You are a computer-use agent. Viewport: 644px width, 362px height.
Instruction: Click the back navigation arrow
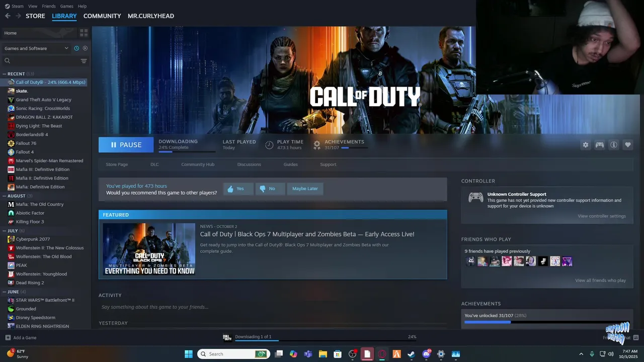click(x=8, y=16)
